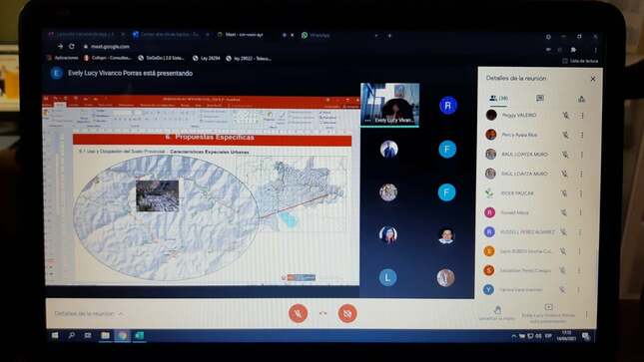The image size is (644, 362).
Task: Close the Detalles de la reunión side panel
Action: (x=593, y=79)
